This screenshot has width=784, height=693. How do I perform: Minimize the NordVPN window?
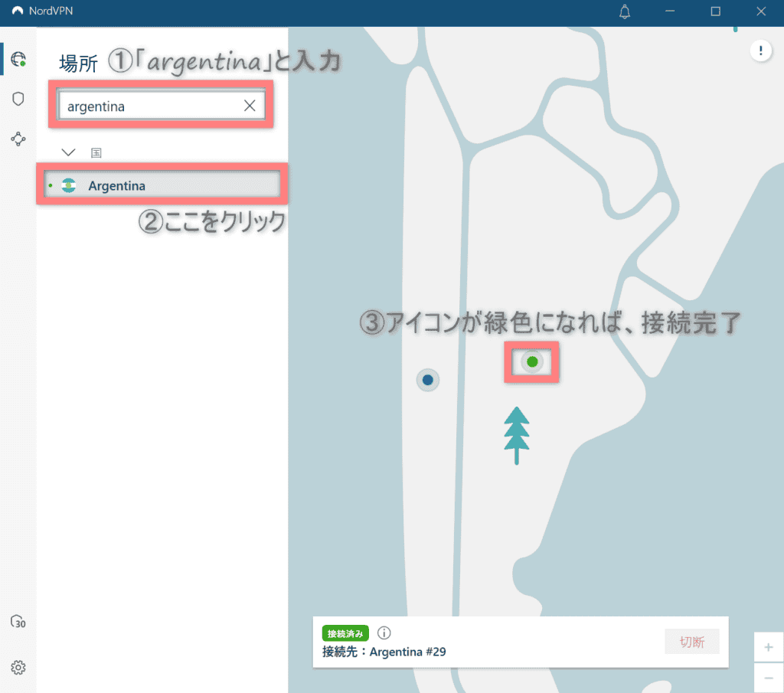tap(670, 11)
